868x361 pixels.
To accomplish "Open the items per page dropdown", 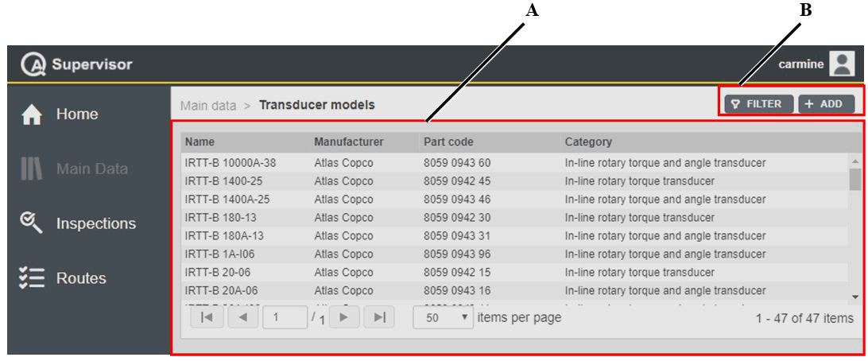I will (x=444, y=317).
